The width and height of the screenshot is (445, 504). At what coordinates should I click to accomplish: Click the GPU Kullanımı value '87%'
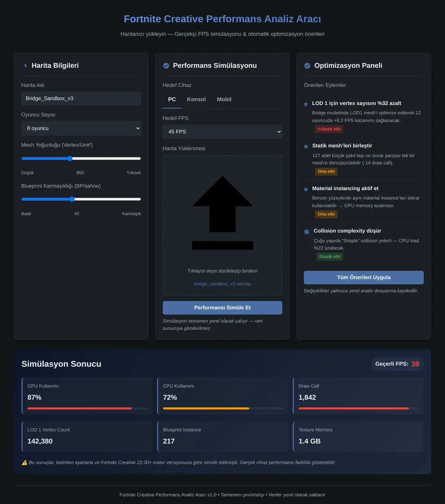click(34, 398)
